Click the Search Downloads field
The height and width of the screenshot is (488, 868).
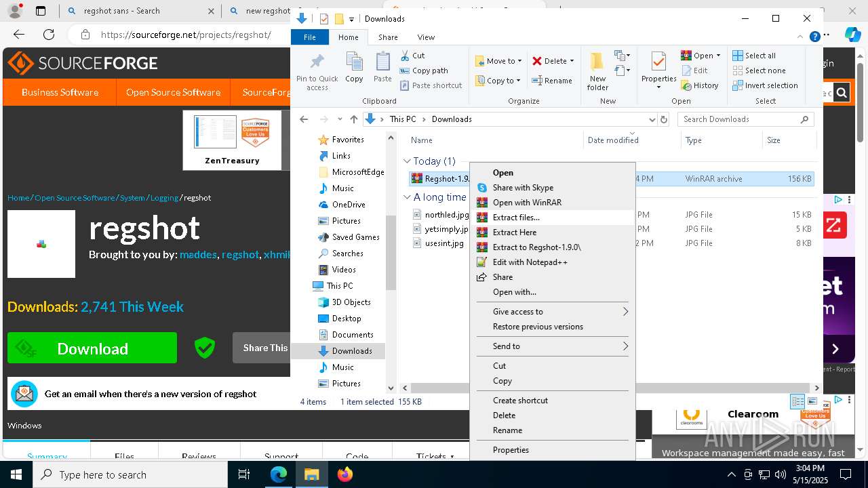click(x=745, y=119)
